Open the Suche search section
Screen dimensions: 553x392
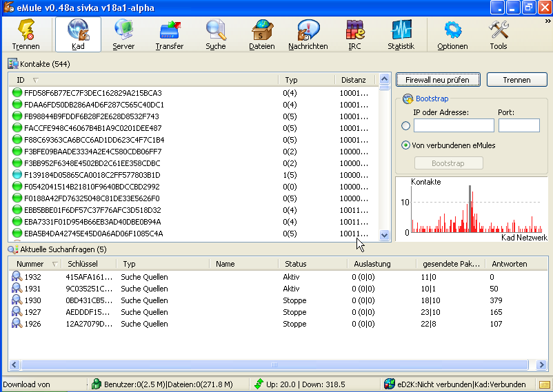(x=216, y=34)
